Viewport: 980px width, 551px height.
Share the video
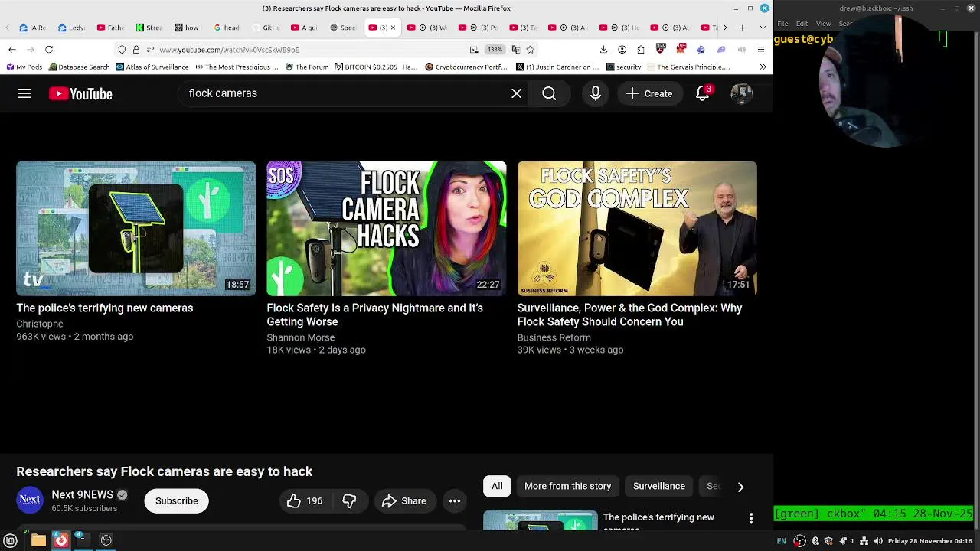[404, 501]
